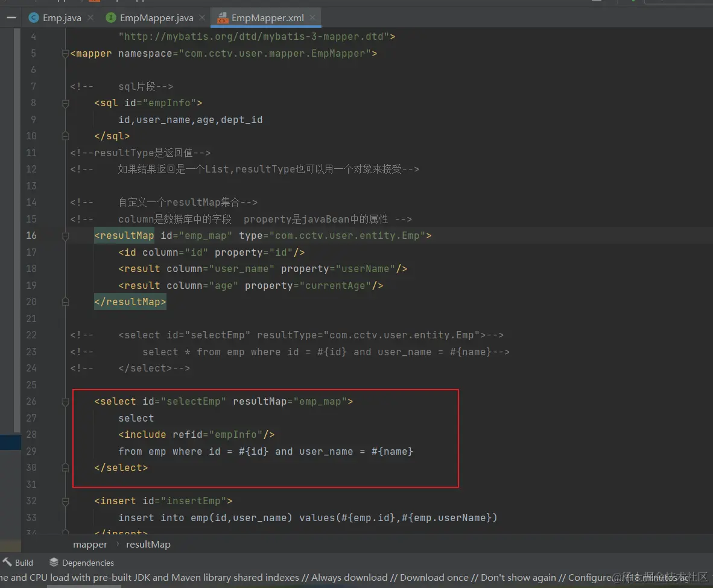Click the Don't show again link

pos(518,578)
